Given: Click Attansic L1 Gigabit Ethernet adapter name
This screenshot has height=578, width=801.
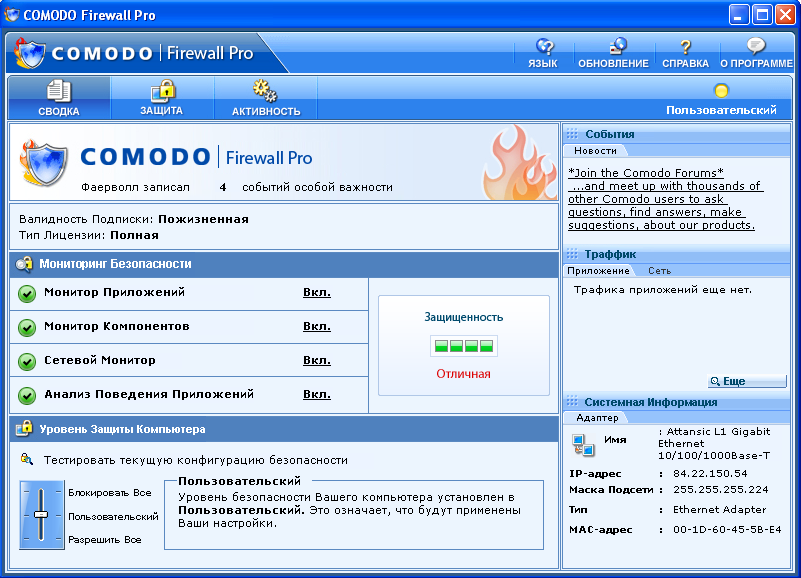Looking at the screenshot, I should click(714, 444).
